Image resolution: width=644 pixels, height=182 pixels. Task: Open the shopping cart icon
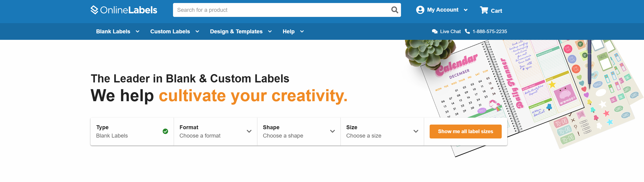(x=484, y=10)
